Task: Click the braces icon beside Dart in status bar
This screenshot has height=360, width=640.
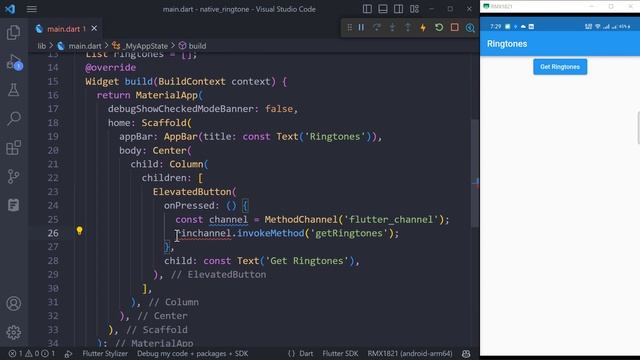Action: point(291,353)
